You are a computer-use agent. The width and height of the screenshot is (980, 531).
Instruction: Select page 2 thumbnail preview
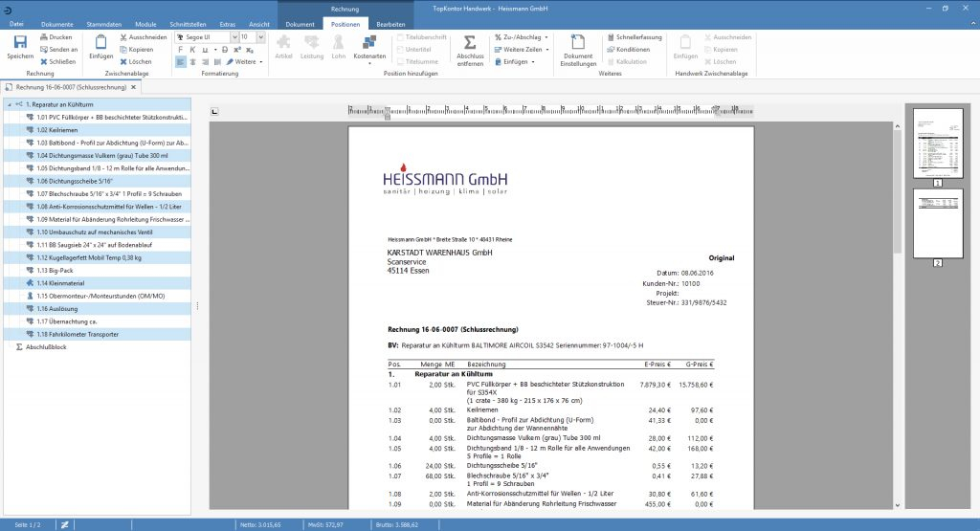[x=937, y=222]
